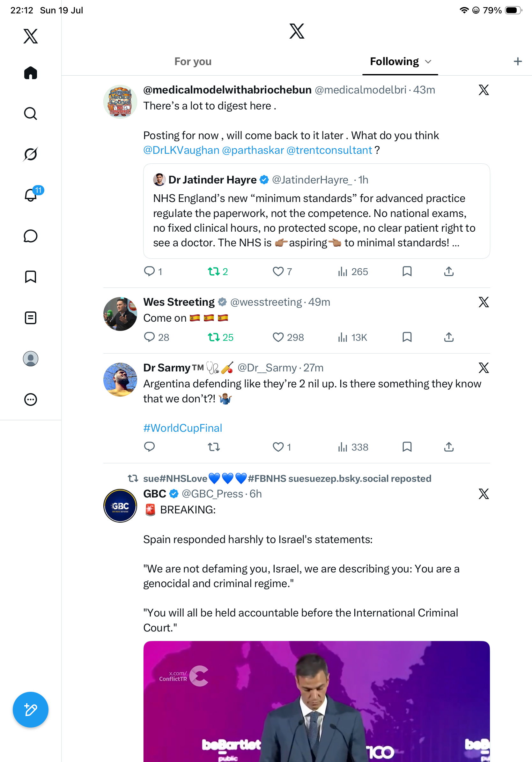Bookmark Dr Sarmy's Argentina post

(407, 447)
